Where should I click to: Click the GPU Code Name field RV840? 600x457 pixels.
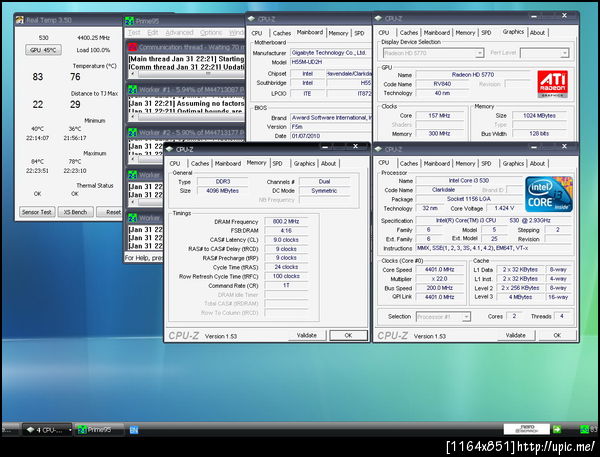442,84
